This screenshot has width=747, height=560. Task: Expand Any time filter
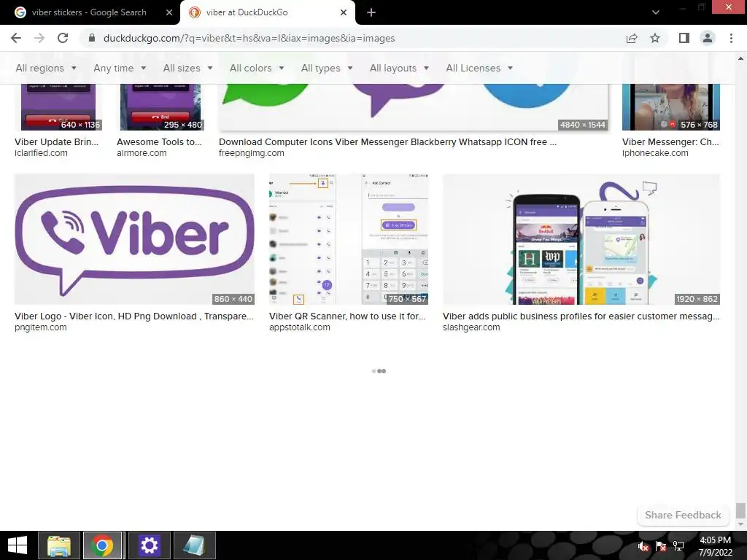click(120, 68)
